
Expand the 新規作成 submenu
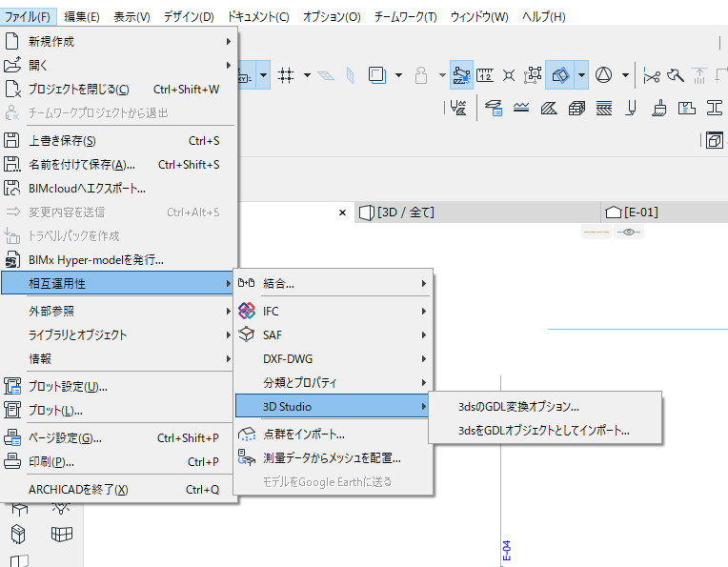coord(118,42)
